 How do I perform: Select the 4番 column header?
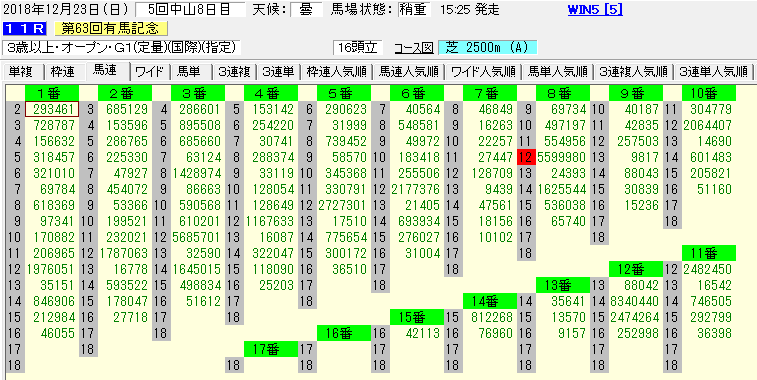pyautogui.click(x=271, y=93)
